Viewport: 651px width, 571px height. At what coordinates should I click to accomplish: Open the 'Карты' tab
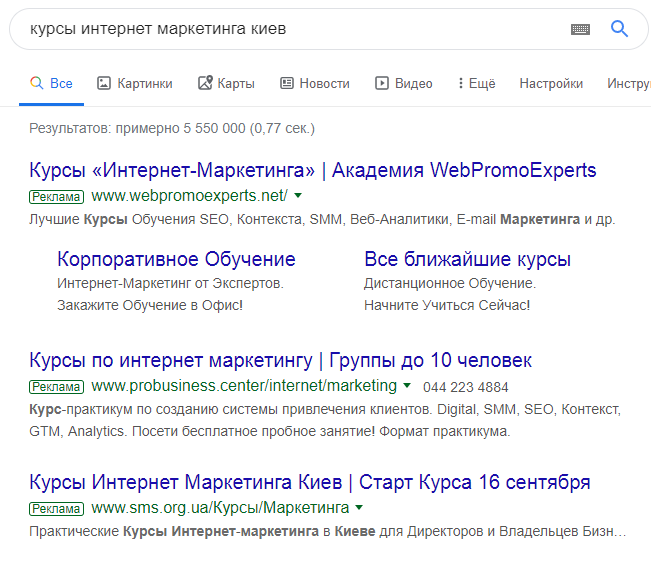click(x=226, y=83)
